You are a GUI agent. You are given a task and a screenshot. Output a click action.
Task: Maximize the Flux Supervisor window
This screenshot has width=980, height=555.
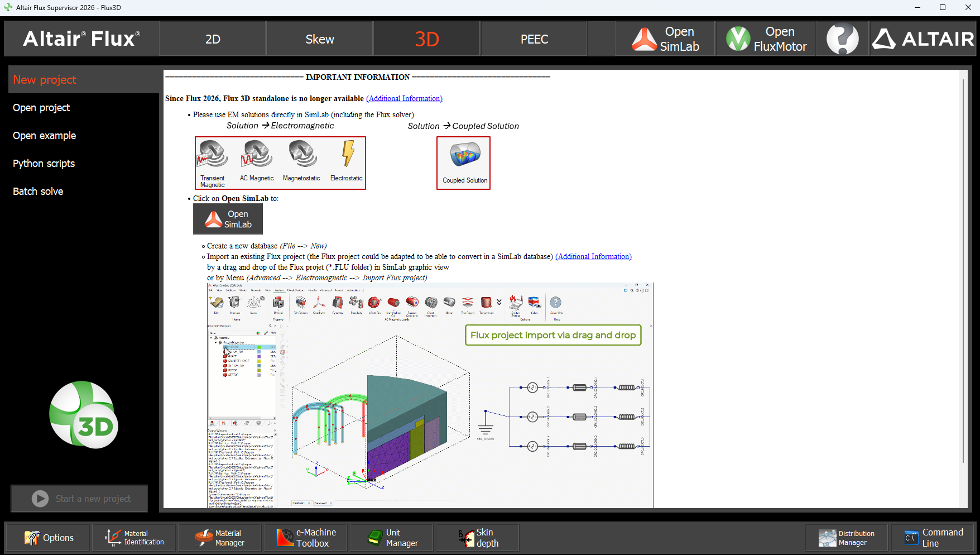(943, 7)
